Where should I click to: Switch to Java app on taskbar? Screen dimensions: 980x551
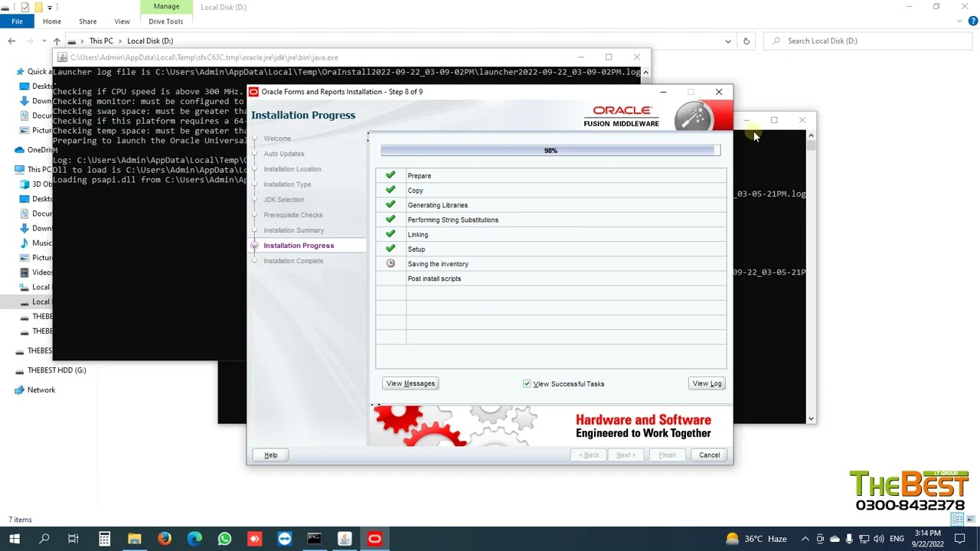pyautogui.click(x=345, y=539)
